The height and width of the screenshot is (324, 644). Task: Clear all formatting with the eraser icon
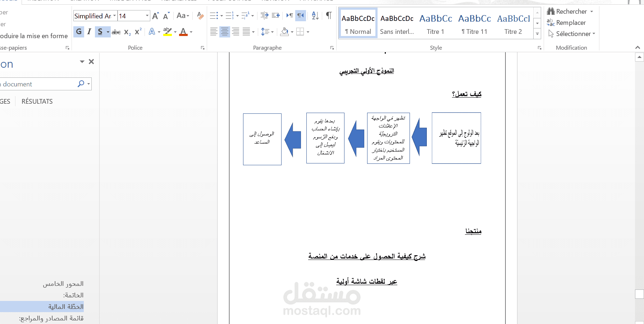[x=200, y=16]
